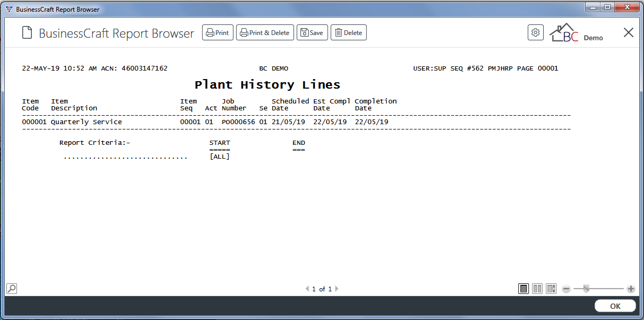Click job number PO000656
Viewport: 644px width, 320px height.
point(238,122)
